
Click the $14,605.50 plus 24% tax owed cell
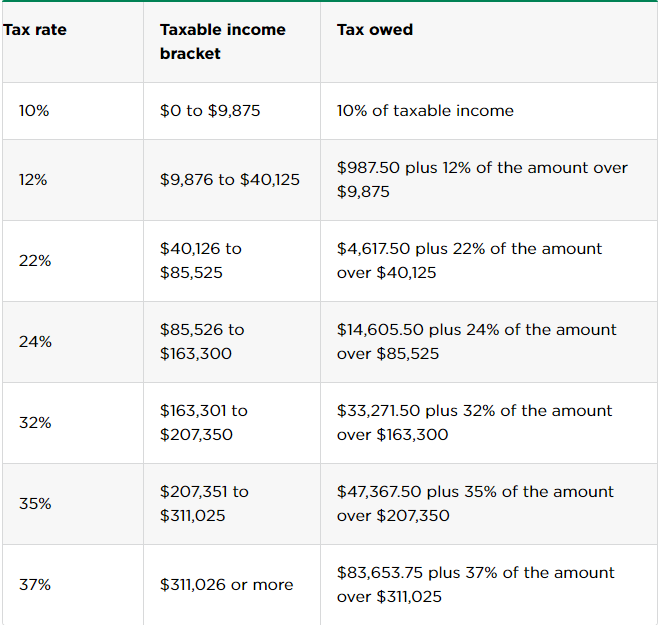point(477,342)
